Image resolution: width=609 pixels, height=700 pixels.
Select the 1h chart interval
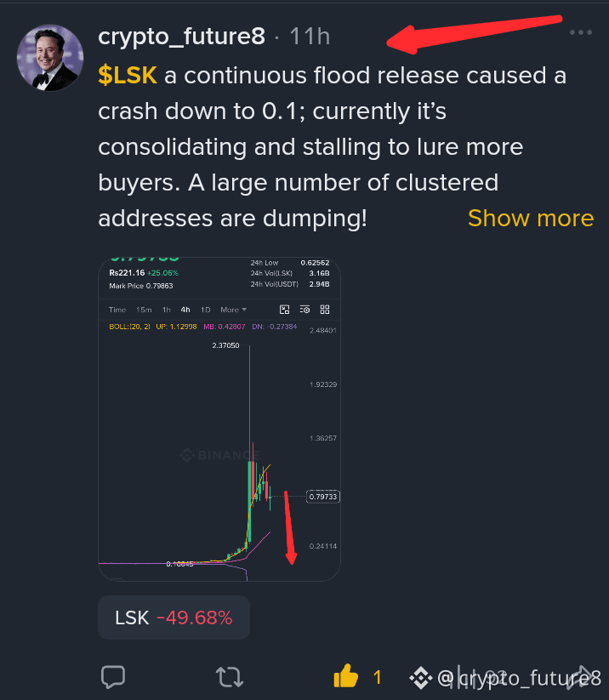[x=166, y=310]
